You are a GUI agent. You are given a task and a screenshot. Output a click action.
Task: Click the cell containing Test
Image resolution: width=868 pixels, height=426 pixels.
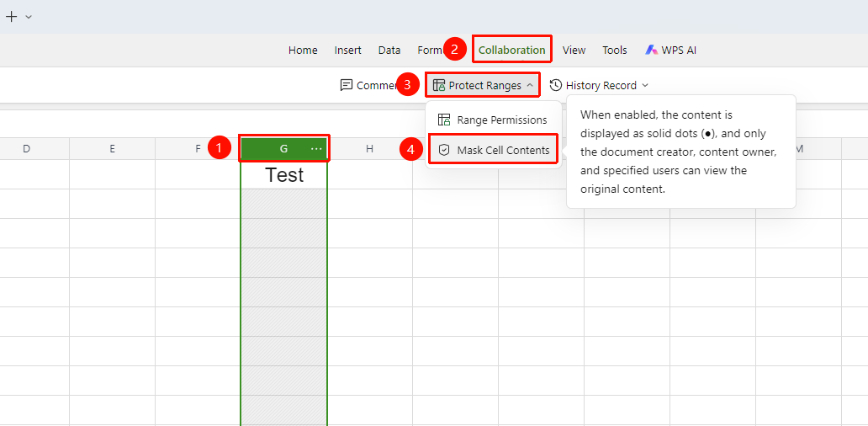tap(284, 174)
